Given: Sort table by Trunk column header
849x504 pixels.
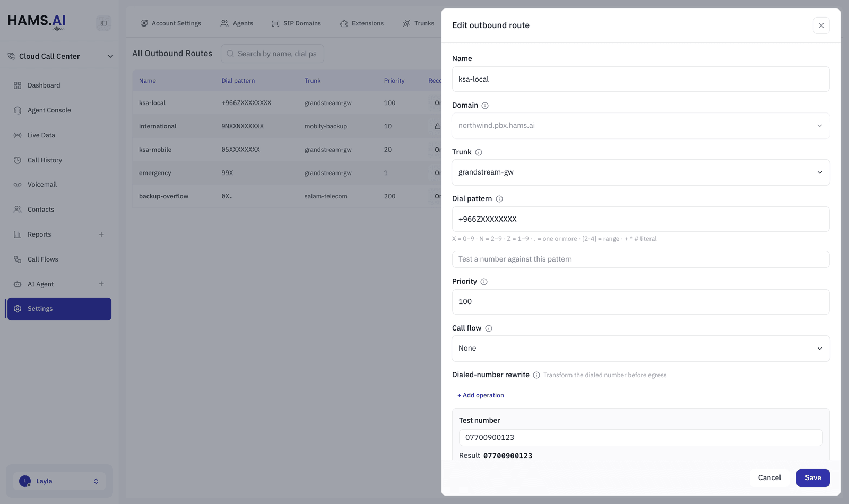Looking at the screenshot, I should (x=313, y=81).
